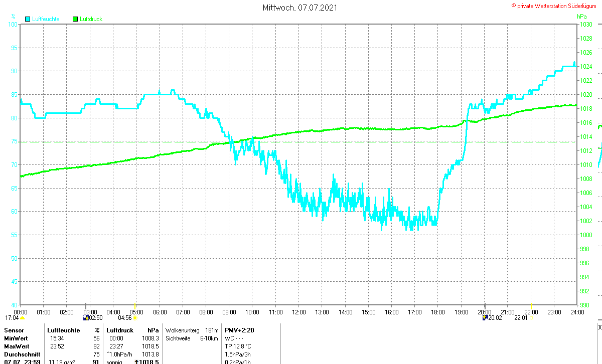Click the Luftfeuchte column header in table
602x364 pixels.
[x=63, y=330]
